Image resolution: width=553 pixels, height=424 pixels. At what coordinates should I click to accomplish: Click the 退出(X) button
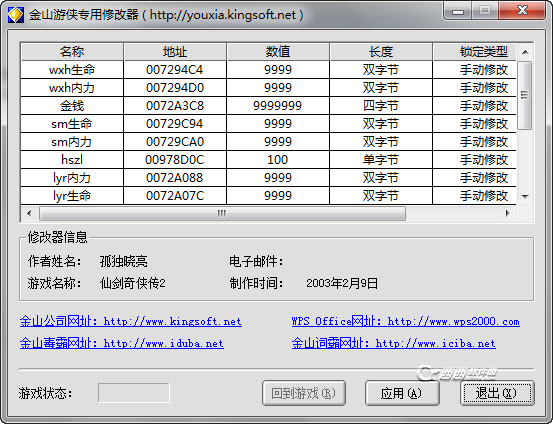pyautogui.click(x=497, y=393)
